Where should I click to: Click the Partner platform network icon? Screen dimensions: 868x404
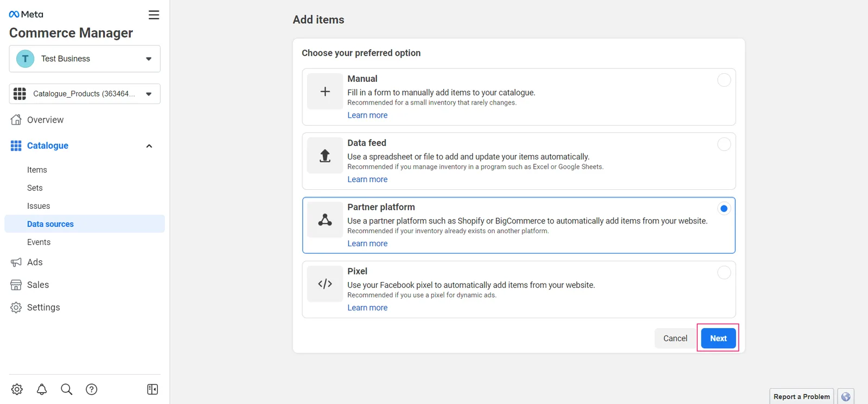click(325, 220)
